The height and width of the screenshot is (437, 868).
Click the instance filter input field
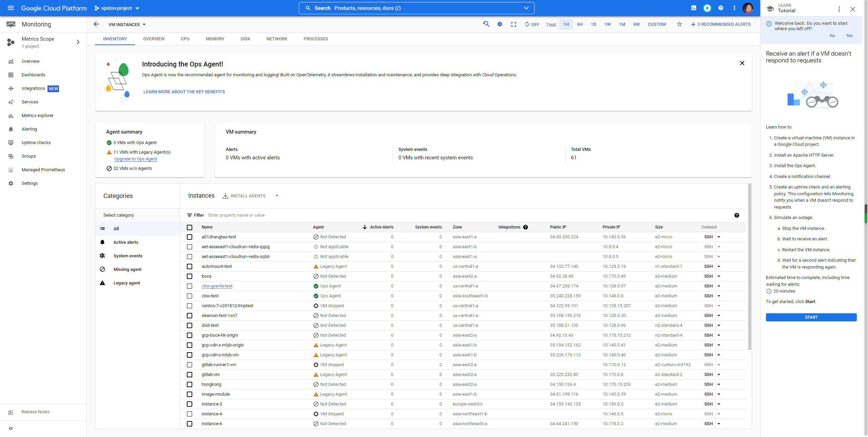pos(468,215)
